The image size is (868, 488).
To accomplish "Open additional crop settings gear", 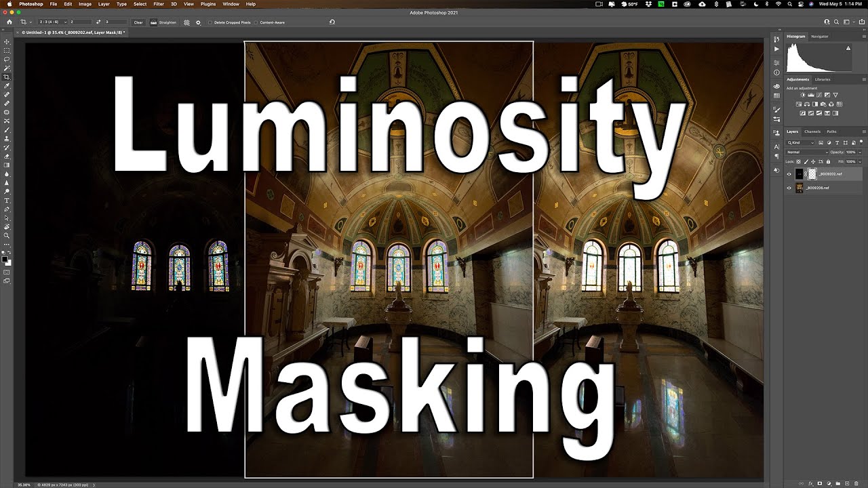I will (198, 22).
